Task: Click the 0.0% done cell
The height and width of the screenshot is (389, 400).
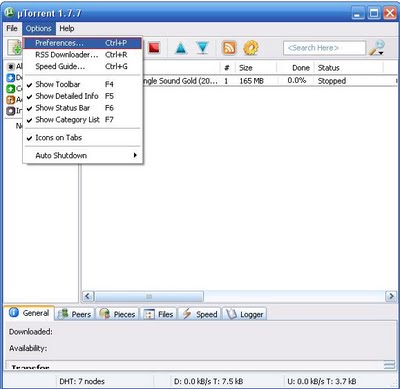Action: [x=297, y=80]
